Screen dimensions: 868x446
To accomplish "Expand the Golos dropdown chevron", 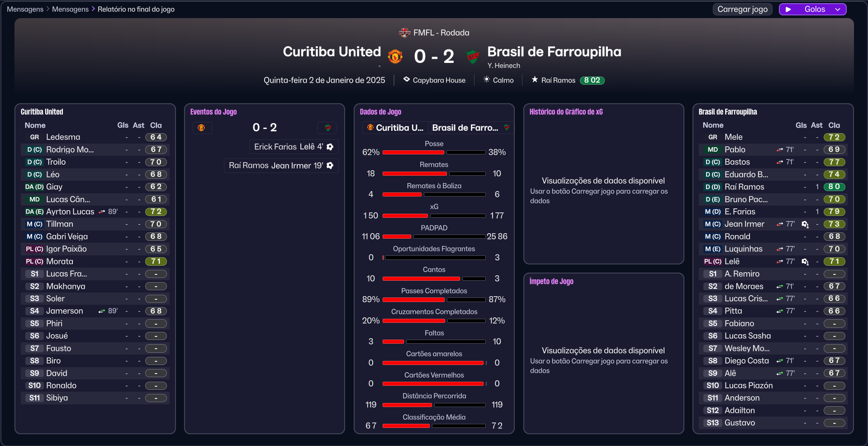I will (838, 10).
